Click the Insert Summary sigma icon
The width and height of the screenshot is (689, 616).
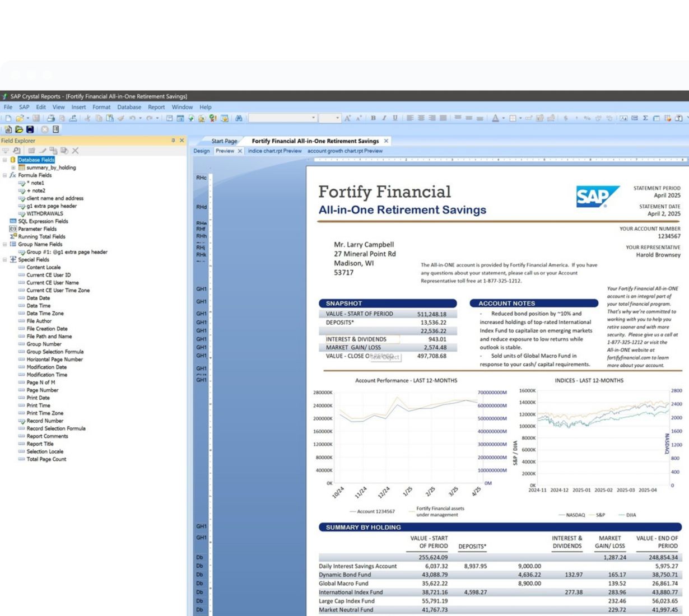[645, 118]
